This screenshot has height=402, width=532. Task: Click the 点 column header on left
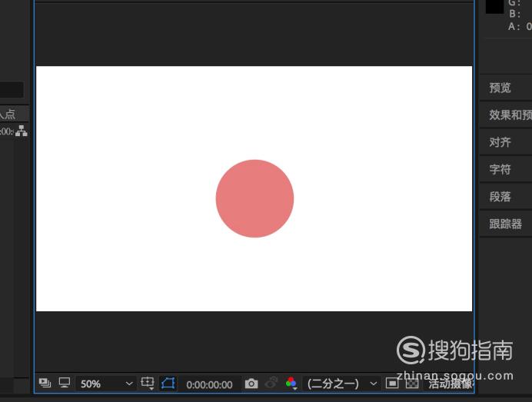(10, 114)
